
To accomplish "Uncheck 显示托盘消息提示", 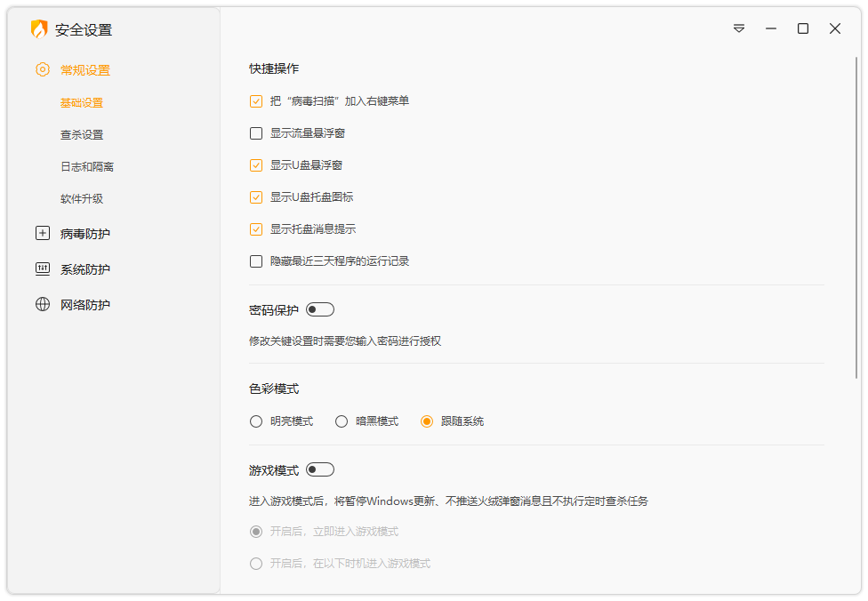I will click(255, 228).
